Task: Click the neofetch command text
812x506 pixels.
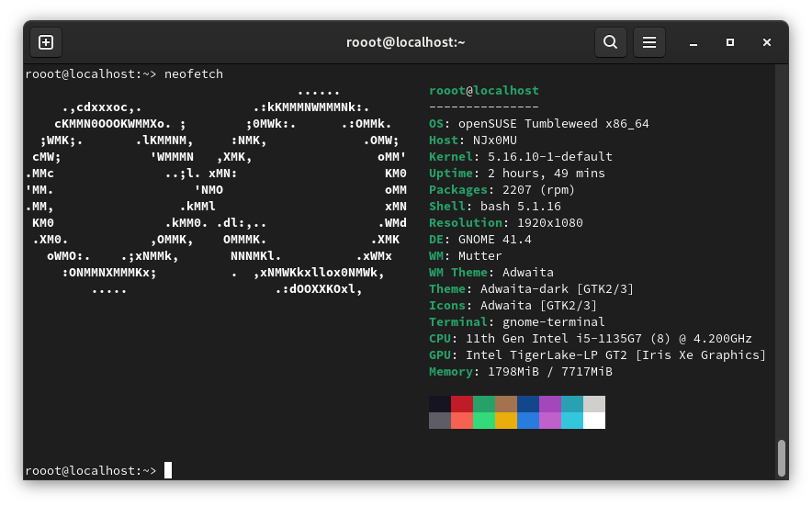Action: 194,74
